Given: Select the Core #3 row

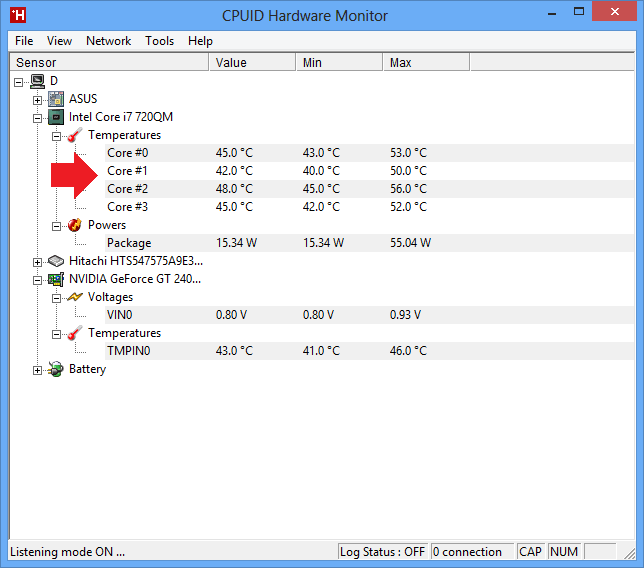Looking at the screenshot, I should pos(370,207).
